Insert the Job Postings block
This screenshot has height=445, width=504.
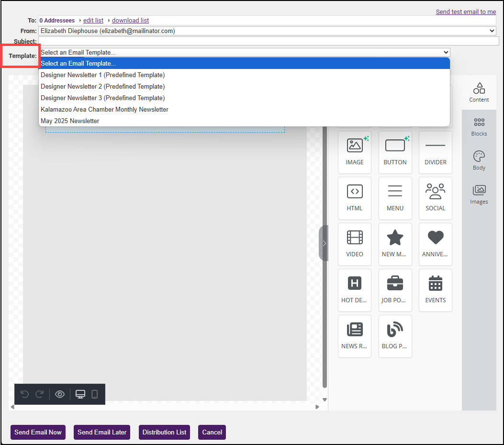[x=395, y=290]
